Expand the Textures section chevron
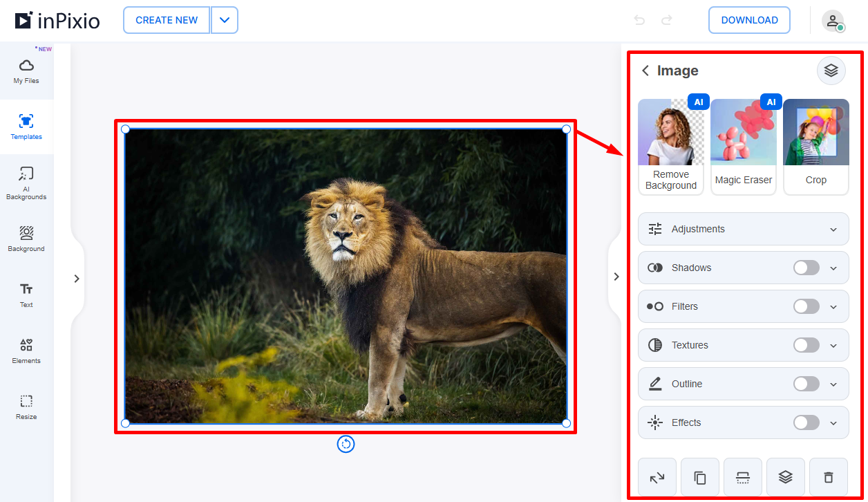Viewport: 868px width, 502px height. coord(833,346)
